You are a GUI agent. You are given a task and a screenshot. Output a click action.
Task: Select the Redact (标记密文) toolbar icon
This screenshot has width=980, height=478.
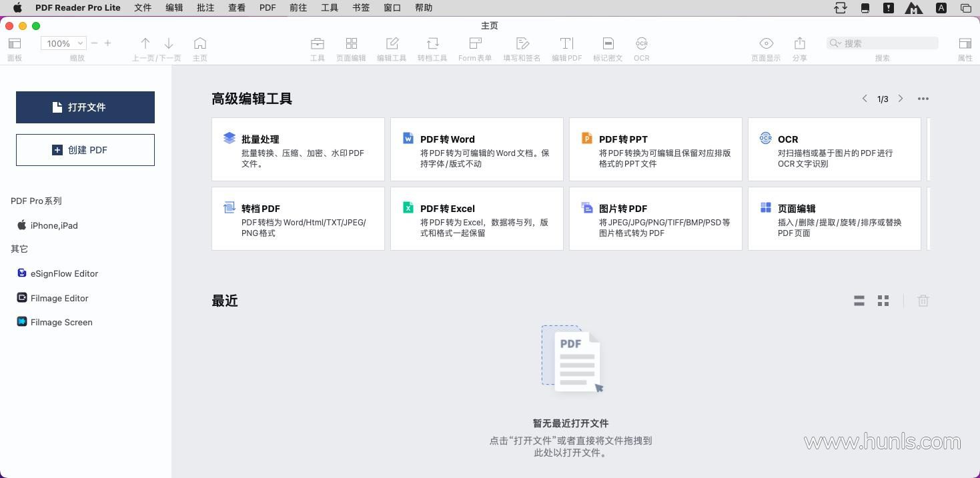[608, 43]
